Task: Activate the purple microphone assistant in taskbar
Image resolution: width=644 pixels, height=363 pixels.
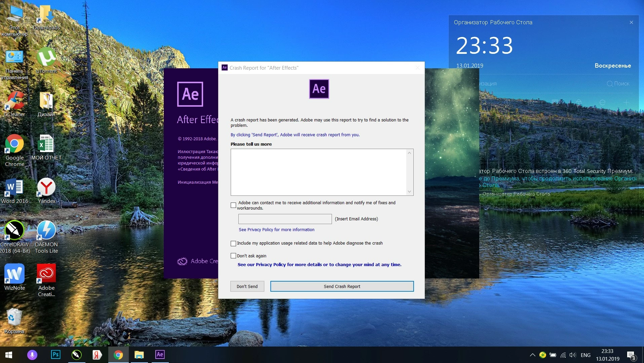Action: click(x=32, y=355)
